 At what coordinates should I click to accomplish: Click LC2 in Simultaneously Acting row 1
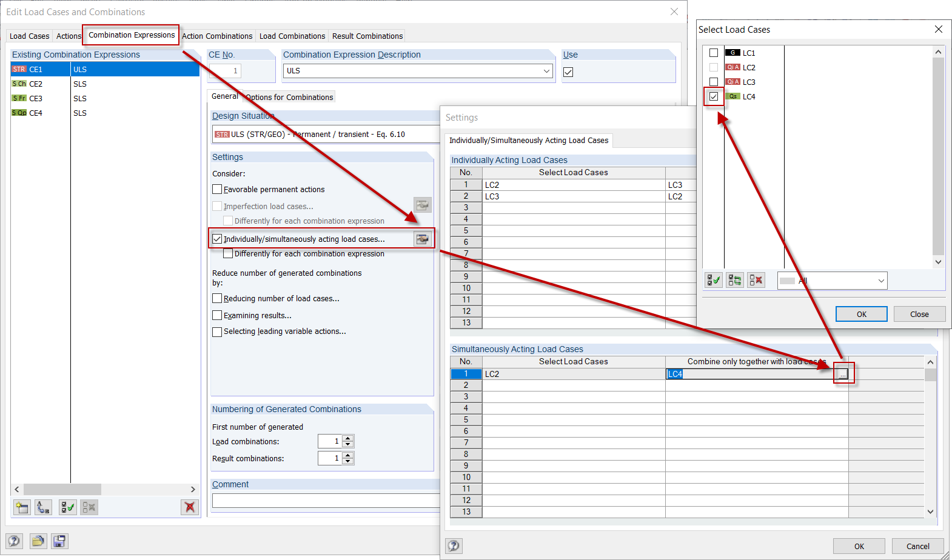574,374
